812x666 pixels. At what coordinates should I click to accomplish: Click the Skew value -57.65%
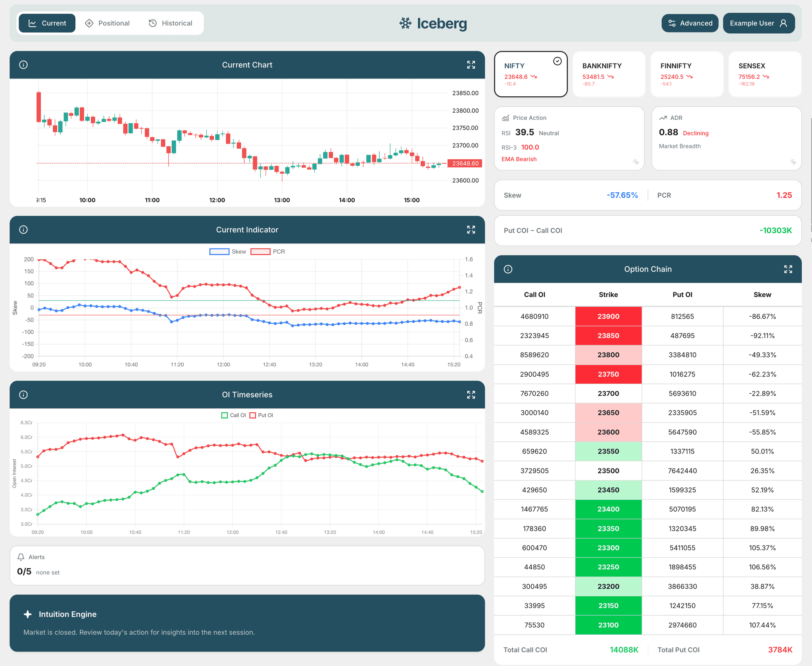point(622,195)
